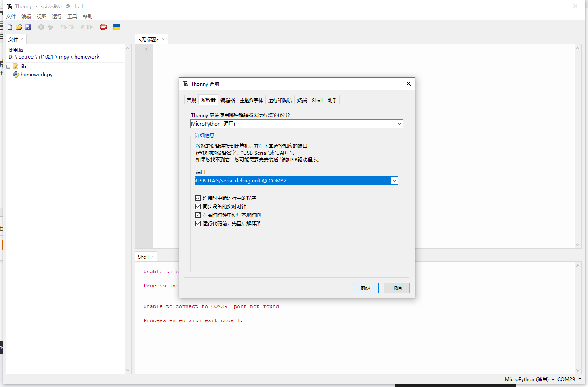Click editor line number 1
The height and width of the screenshot is (387, 588).
(x=147, y=50)
